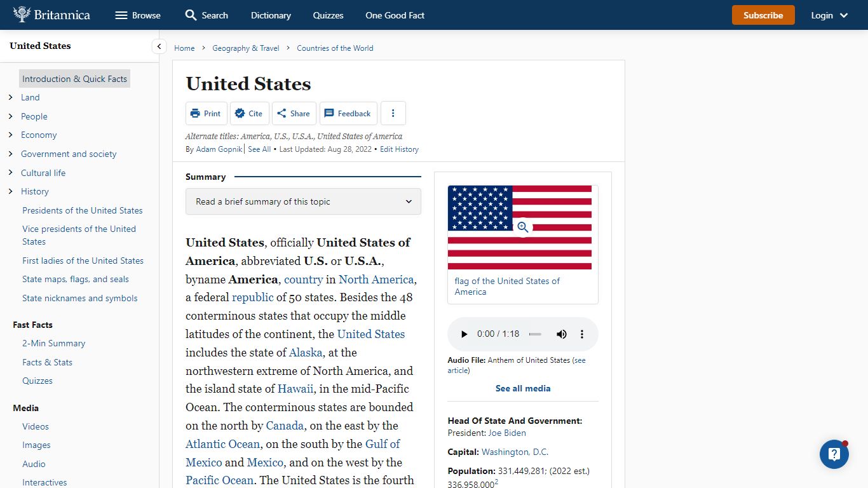Go to Geography & Travel breadcrumb

(246, 48)
